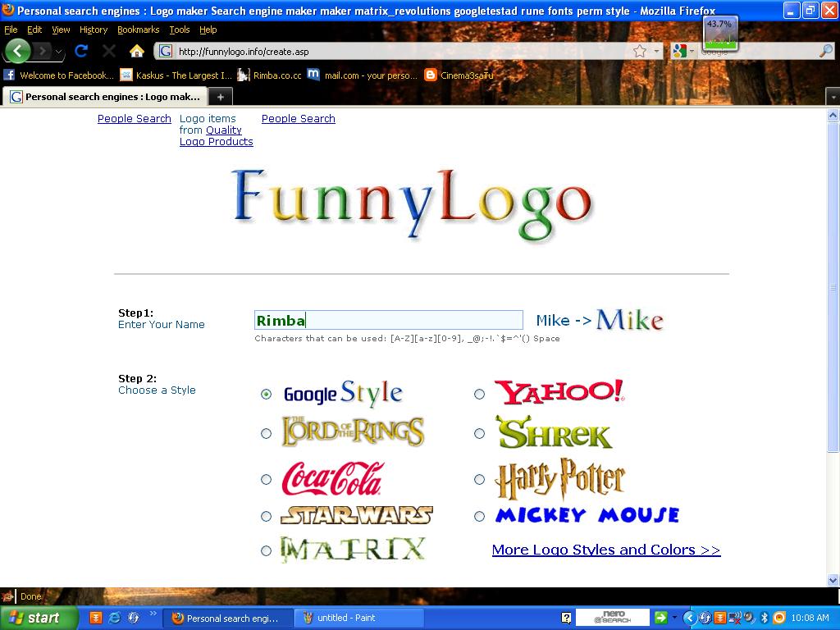Expand the quick launch chevron
This screenshot has width=840, height=630.
[x=153, y=614]
